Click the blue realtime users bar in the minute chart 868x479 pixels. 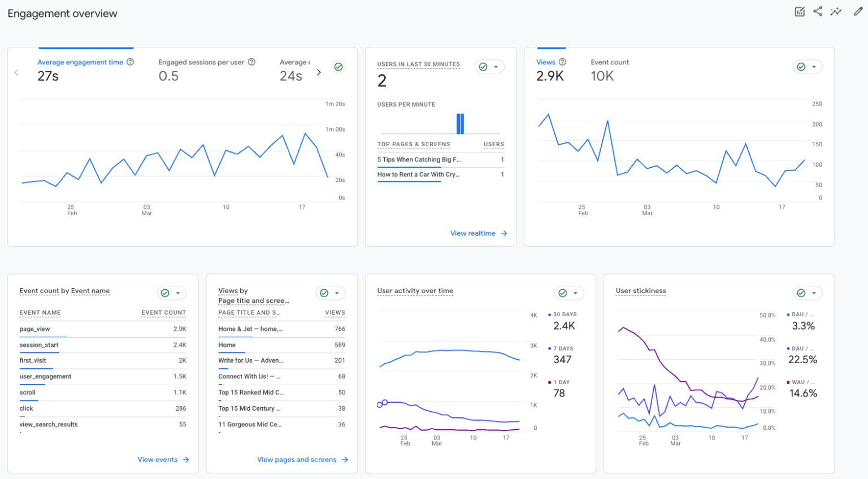460,123
